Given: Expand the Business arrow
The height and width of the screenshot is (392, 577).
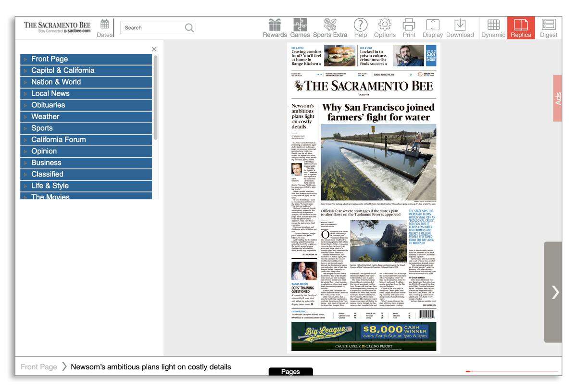Looking at the screenshot, I should [x=25, y=163].
